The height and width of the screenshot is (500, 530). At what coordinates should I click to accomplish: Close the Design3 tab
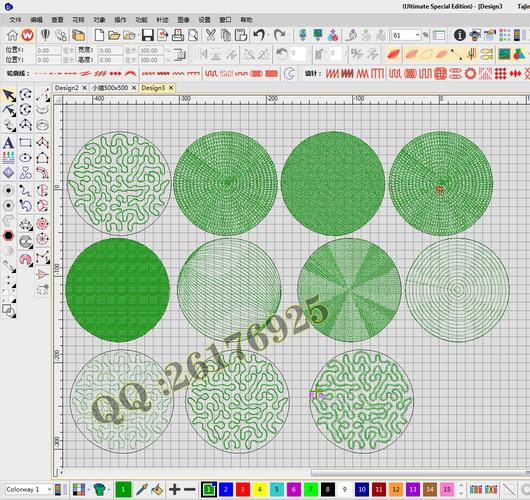click(171, 88)
